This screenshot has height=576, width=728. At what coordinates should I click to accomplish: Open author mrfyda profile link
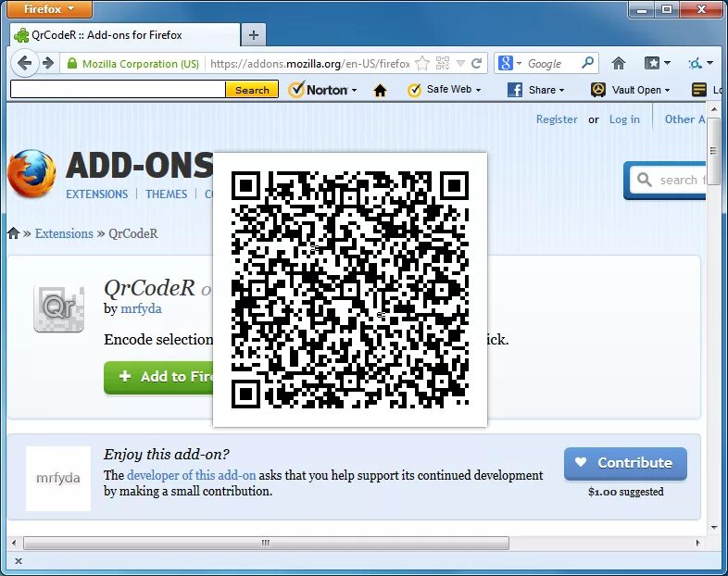click(141, 308)
